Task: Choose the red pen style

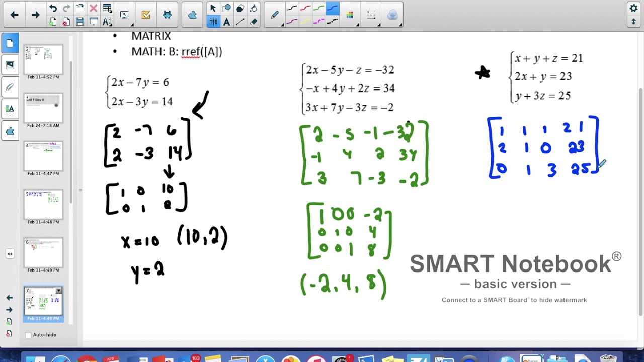Action: (305, 9)
